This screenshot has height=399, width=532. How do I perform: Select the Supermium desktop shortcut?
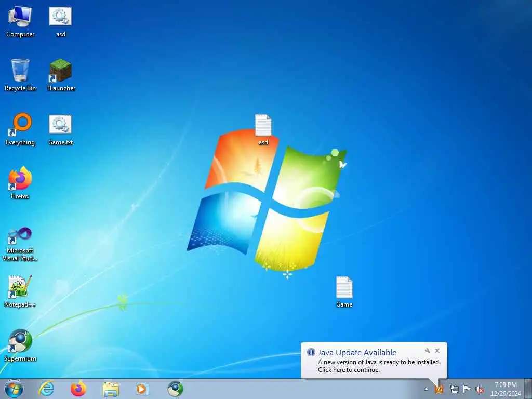point(20,345)
